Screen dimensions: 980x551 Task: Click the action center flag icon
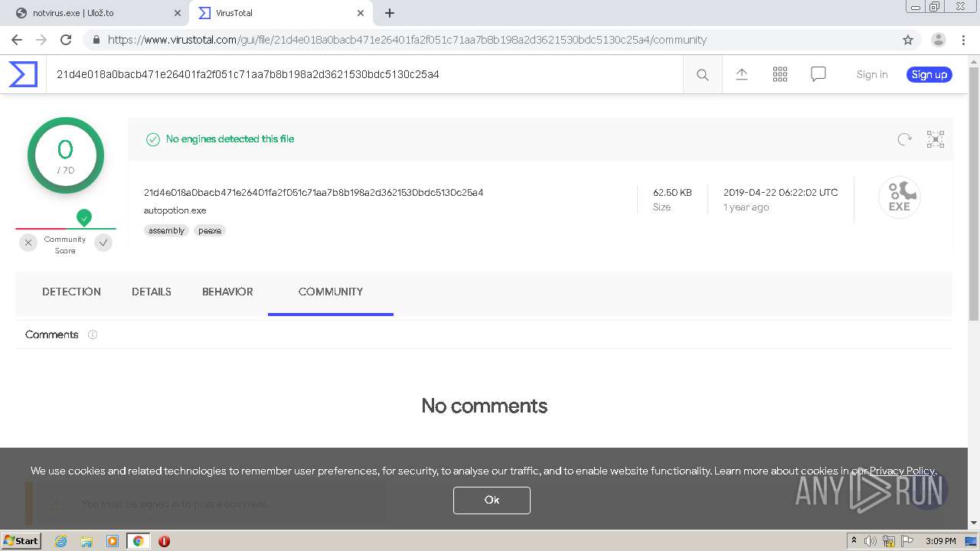(908, 541)
